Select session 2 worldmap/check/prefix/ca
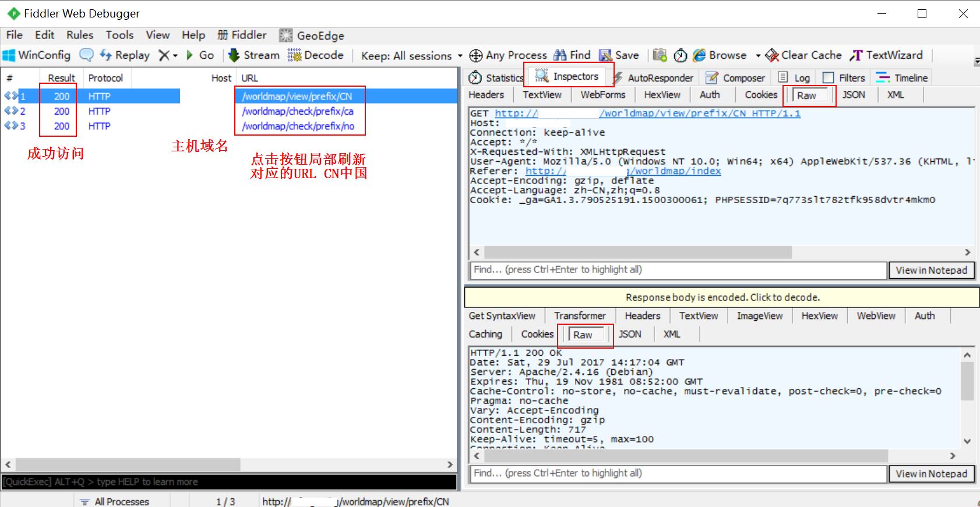980x507 pixels. pyautogui.click(x=230, y=111)
